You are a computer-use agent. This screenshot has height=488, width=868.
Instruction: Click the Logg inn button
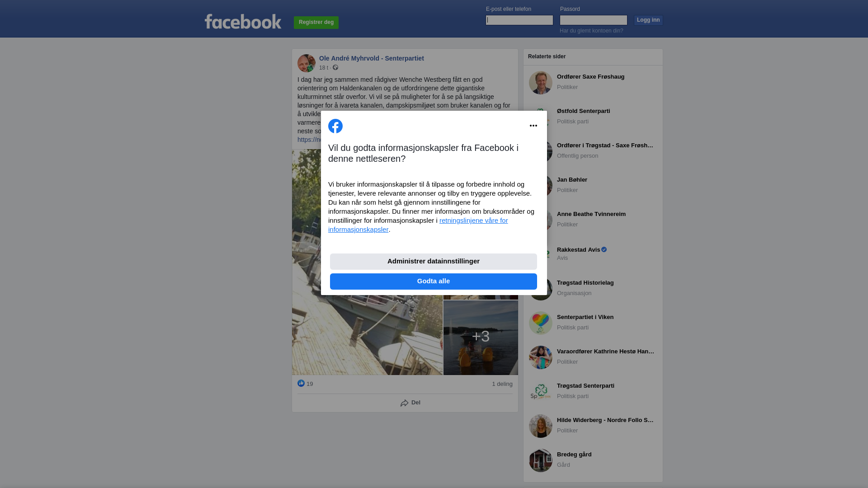coord(648,20)
